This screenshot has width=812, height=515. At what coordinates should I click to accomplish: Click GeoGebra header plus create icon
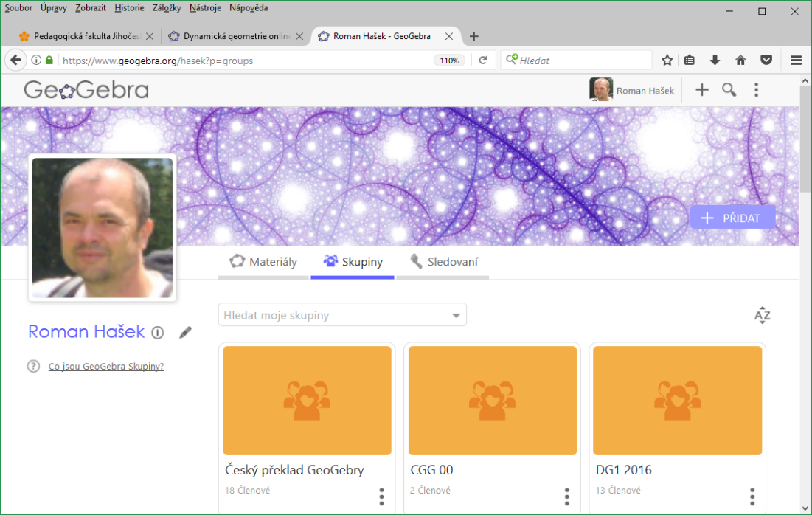tap(701, 89)
